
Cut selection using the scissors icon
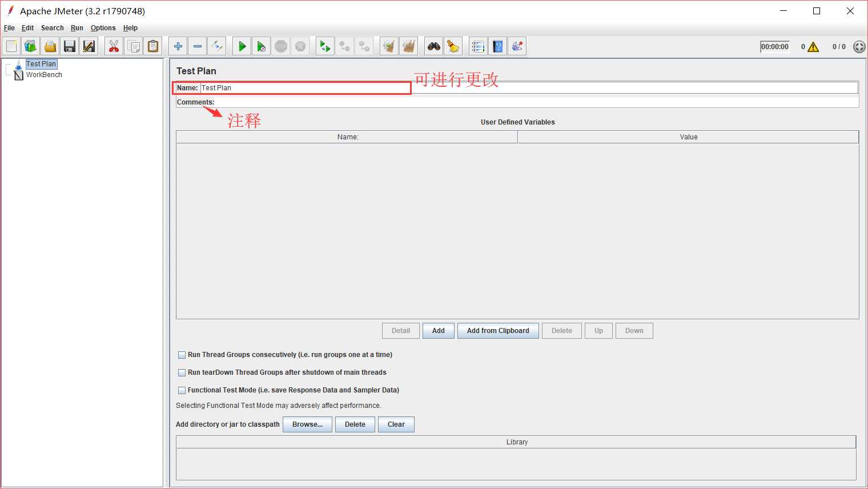click(114, 46)
